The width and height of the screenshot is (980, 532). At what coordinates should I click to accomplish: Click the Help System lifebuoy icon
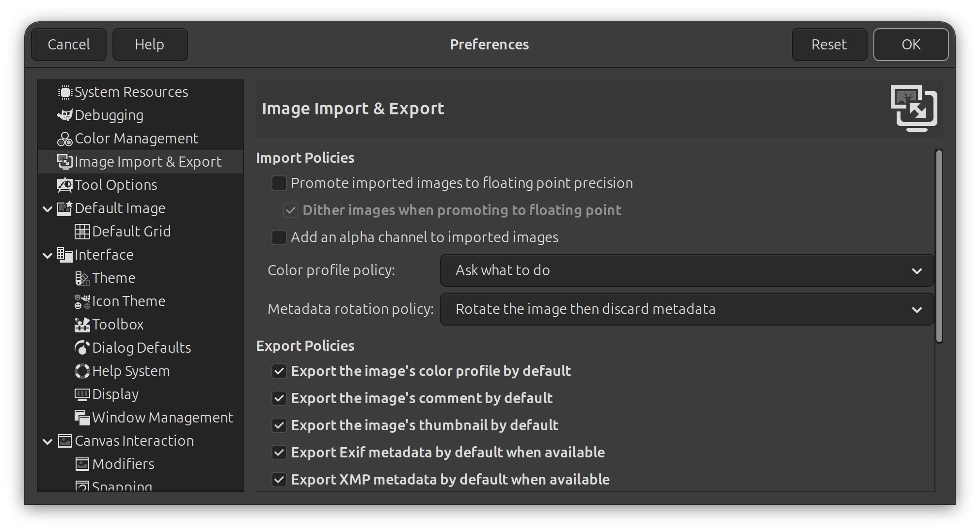(x=82, y=371)
